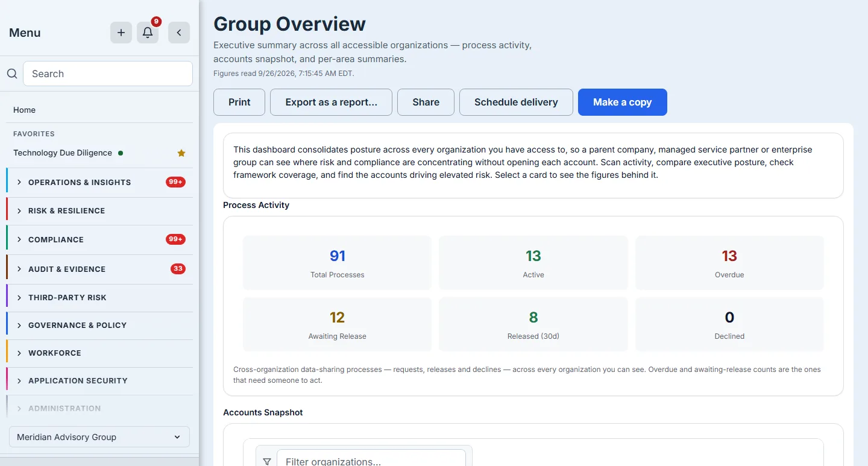Screen dimensions: 868x466
Task: Select the Awaiting Release 12 card
Action: click(337, 324)
